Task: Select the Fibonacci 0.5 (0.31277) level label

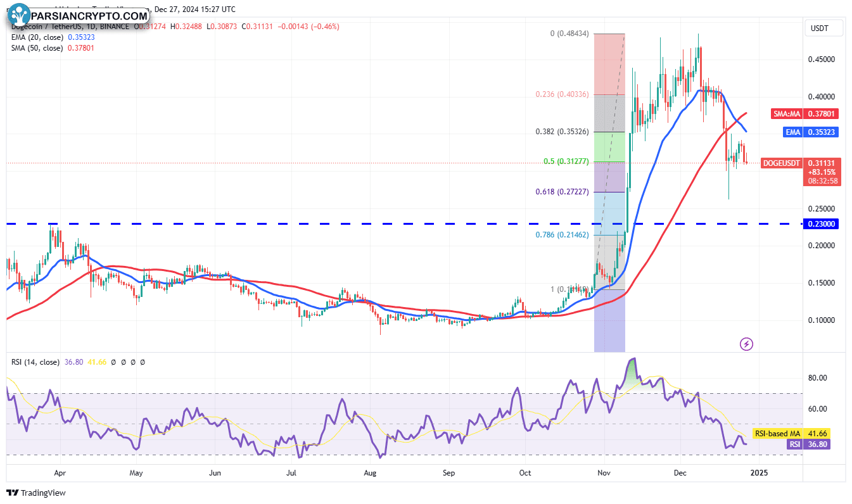Action: [x=567, y=161]
